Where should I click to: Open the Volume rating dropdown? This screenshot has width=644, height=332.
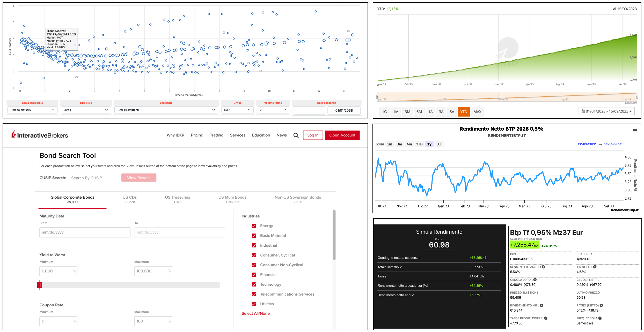[273, 110]
